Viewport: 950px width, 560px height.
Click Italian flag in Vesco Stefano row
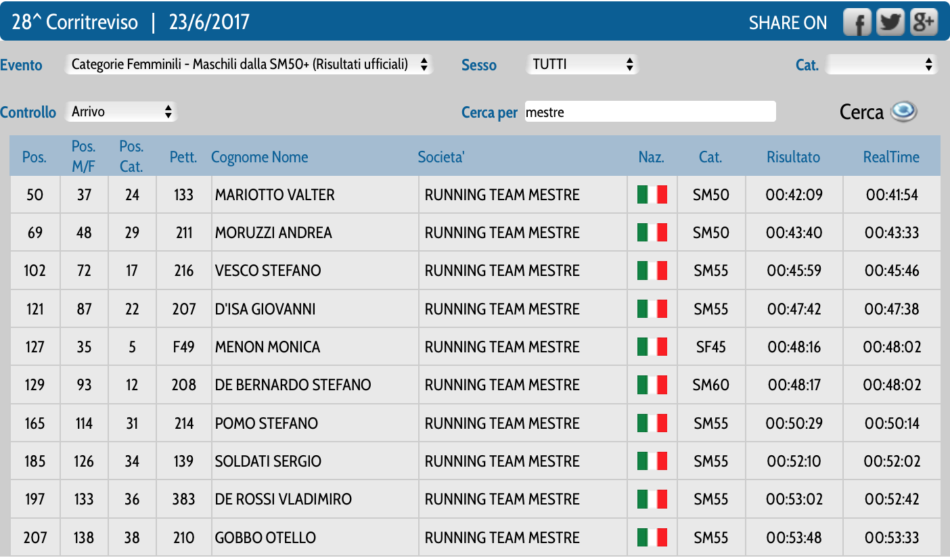652,271
